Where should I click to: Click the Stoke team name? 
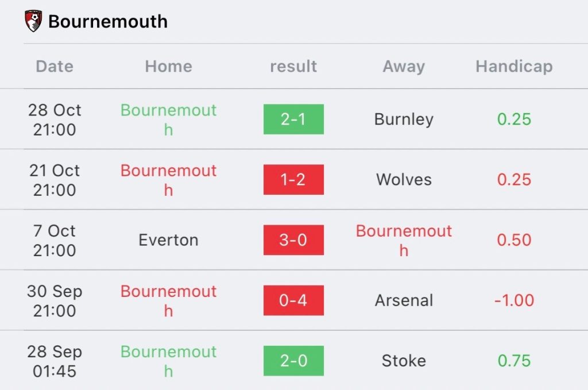pos(404,361)
